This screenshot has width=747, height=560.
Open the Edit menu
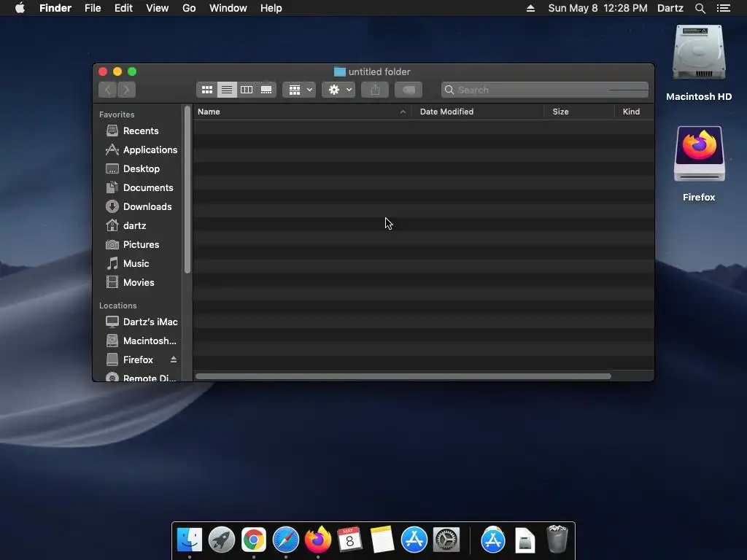coord(123,8)
